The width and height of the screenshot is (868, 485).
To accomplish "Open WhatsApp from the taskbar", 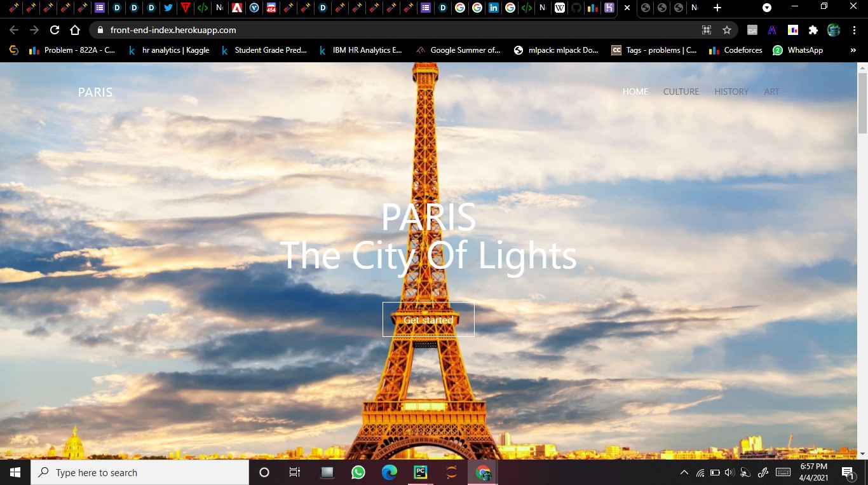I will [x=358, y=472].
